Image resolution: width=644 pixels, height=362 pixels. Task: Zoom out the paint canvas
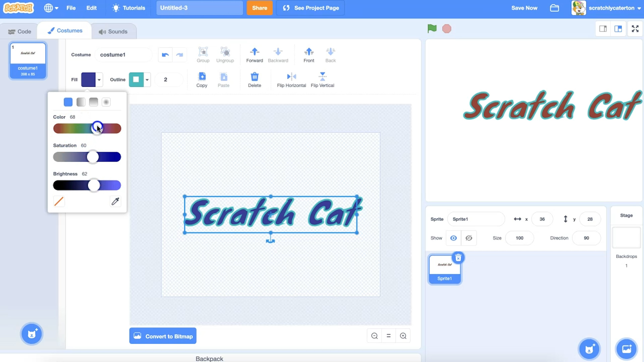[x=374, y=336]
